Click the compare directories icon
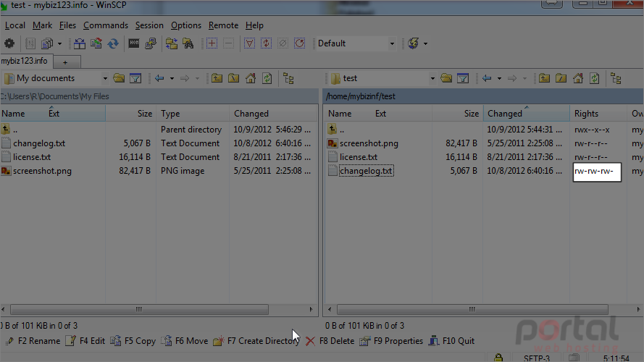Viewport: 644px width, 362px height. tap(79, 43)
